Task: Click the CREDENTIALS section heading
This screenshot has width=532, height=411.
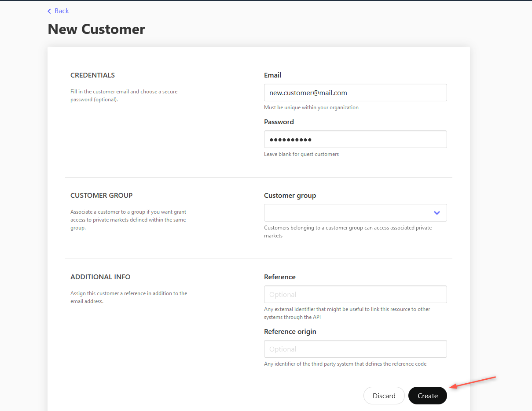Action: coord(92,75)
